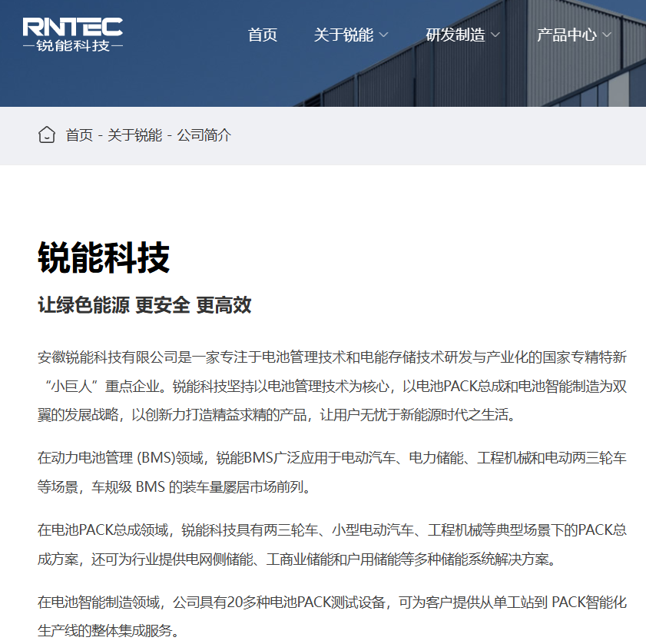Click the paragraph starting 在电池PACK总成领域
The height and width of the screenshot is (644, 646).
332,545
